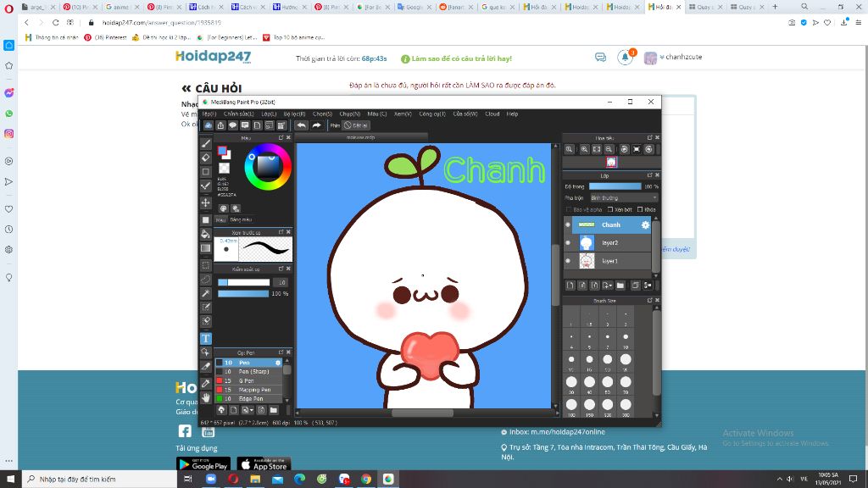
Task: Open the Bộ lọc(R) menu
Action: coord(294,114)
